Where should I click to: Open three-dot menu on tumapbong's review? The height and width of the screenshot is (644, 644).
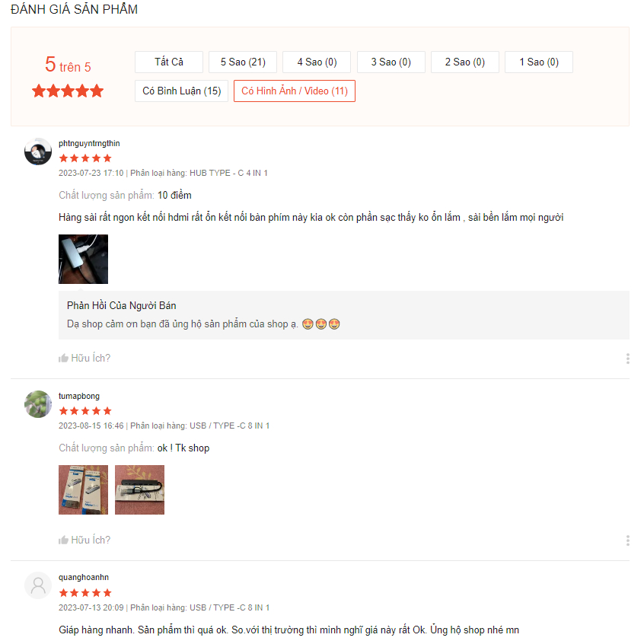(x=627, y=540)
